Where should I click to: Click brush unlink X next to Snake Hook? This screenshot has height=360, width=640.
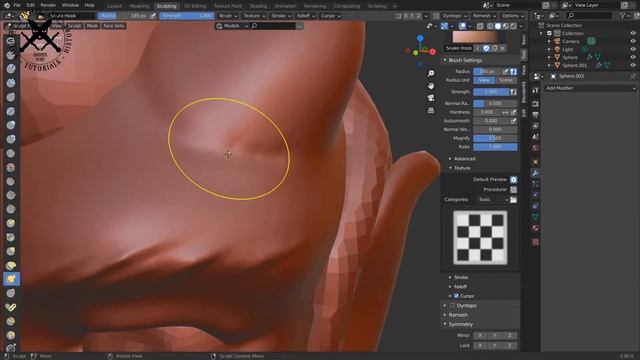tap(502, 48)
